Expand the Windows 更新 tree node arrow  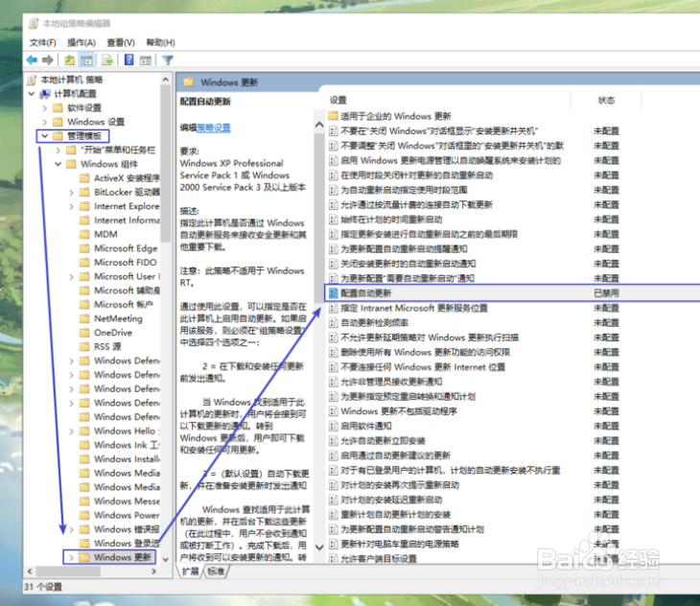(x=71, y=557)
